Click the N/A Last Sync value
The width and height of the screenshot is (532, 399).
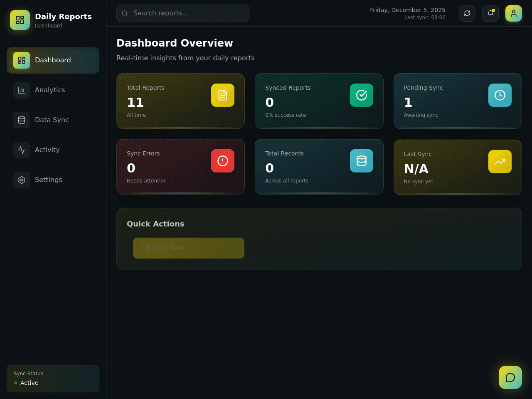coord(416,169)
